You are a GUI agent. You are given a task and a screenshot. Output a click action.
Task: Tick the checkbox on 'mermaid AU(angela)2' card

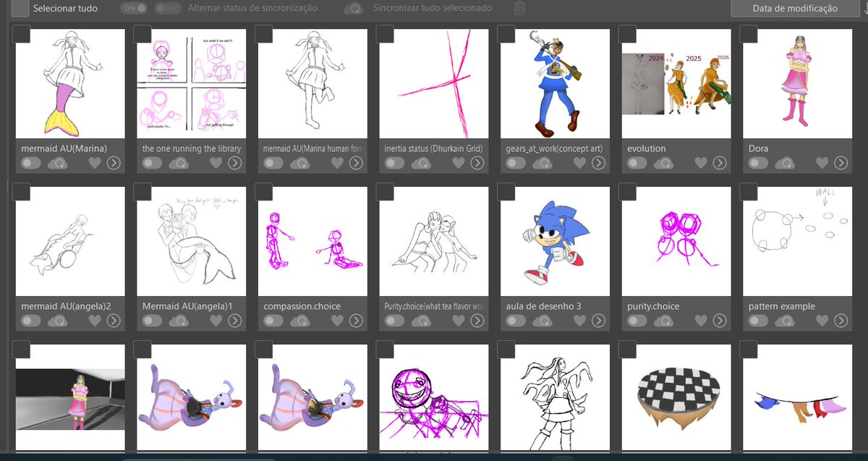[x=21, y=192]
